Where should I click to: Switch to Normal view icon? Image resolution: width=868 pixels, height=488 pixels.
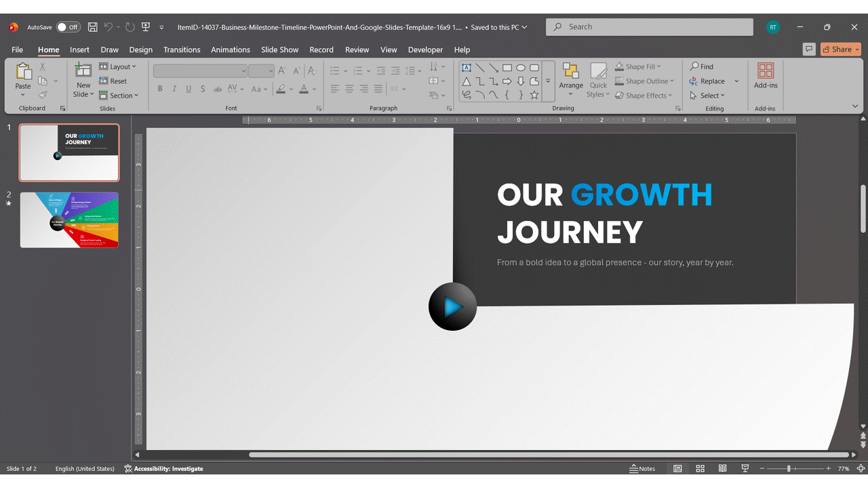pyautogui.click(x=677, y=468)
